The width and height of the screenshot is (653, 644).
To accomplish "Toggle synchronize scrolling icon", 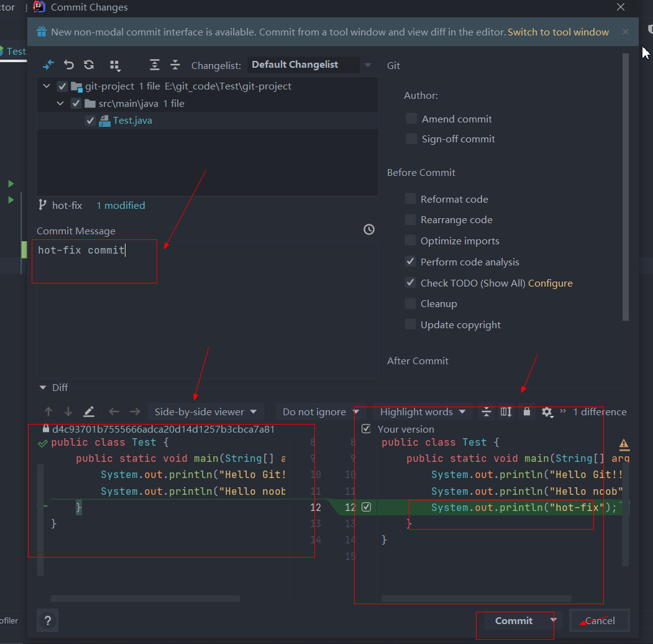I will coord(506,412).
